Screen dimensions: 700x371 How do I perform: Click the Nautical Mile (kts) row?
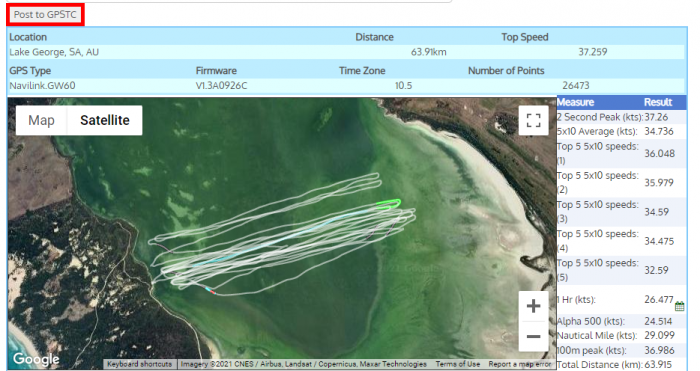tap(621, 336)
